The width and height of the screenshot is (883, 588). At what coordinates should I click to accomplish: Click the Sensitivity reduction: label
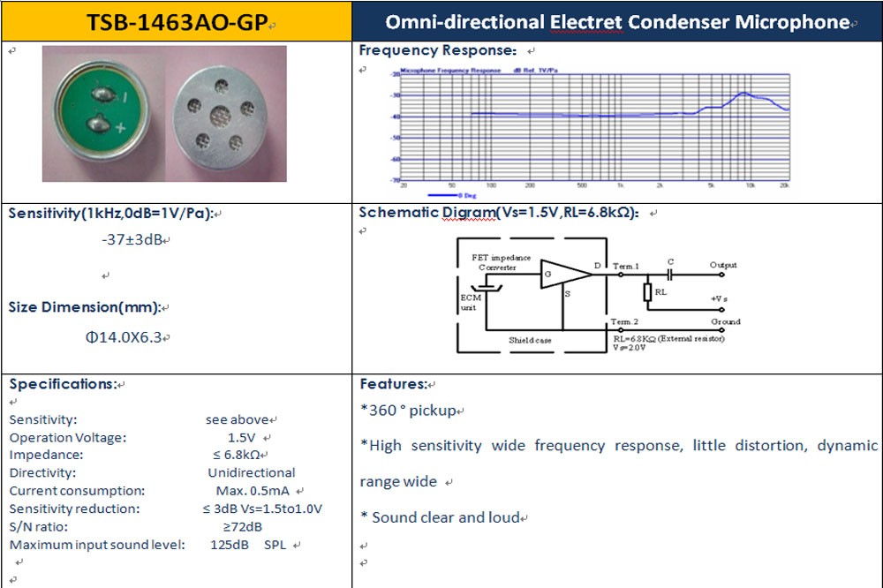click(x=74, y=509)
